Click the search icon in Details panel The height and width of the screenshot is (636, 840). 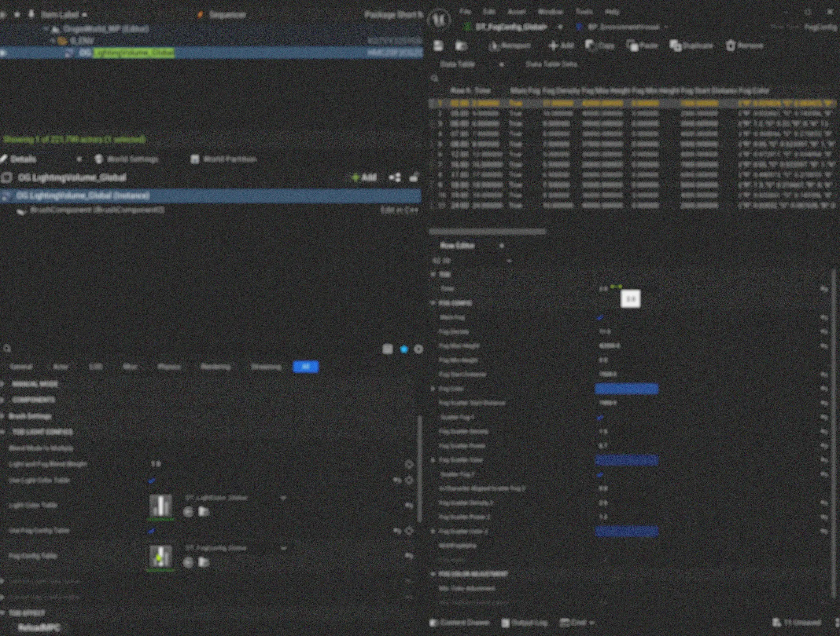(x=7, y=349)
